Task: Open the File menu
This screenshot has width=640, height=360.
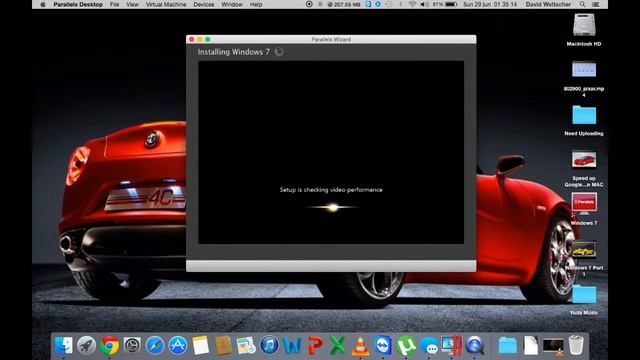Action: click(114, 4)
